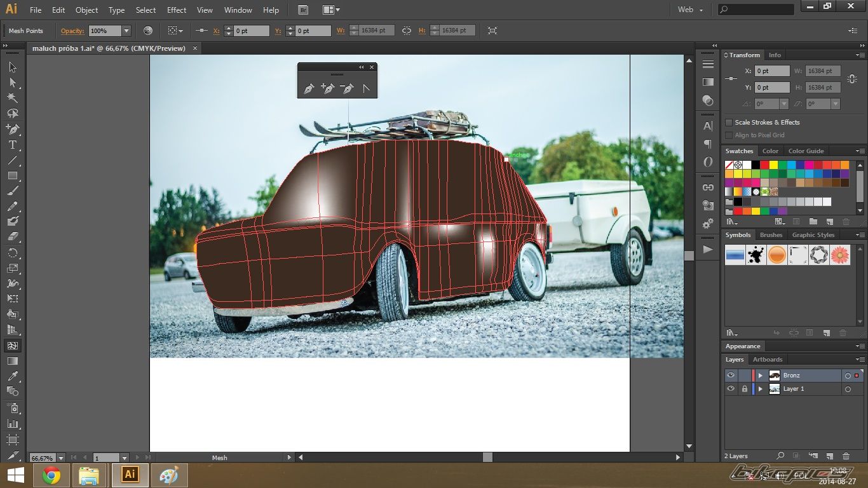Hide Layer 1 using its eye icon

(731, 389)
